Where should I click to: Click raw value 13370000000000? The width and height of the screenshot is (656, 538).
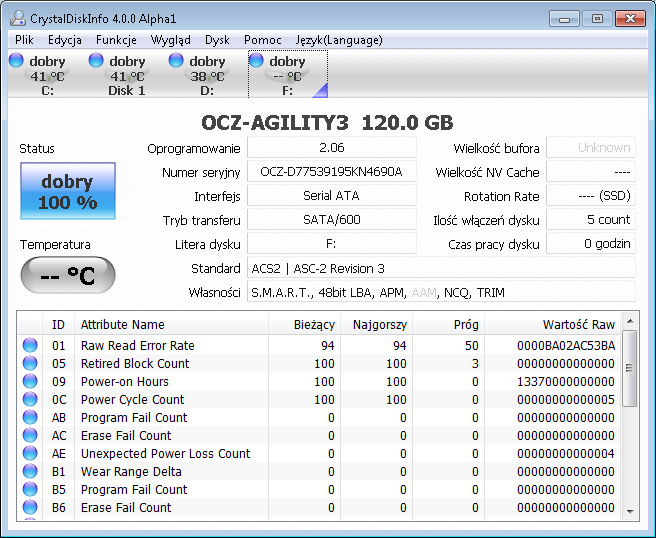click(566, 382)
